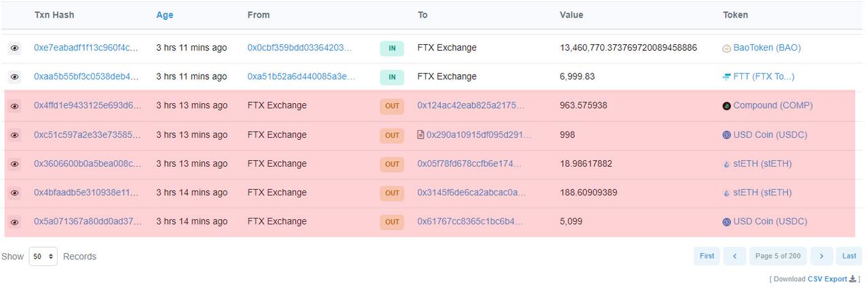Click the USD Coin icon in 5,099 row
Screen dimensions: 868x291
coord(727,222)
